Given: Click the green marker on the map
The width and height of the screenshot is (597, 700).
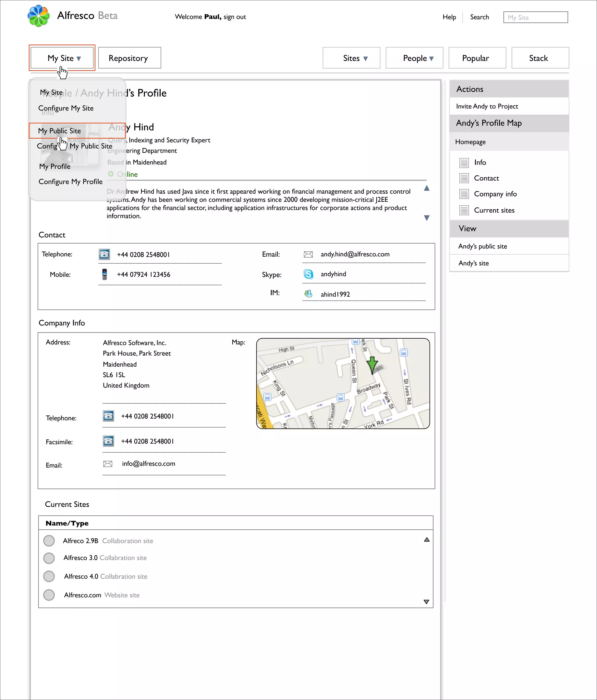Looking at the screenshot, I should [372, 365].
